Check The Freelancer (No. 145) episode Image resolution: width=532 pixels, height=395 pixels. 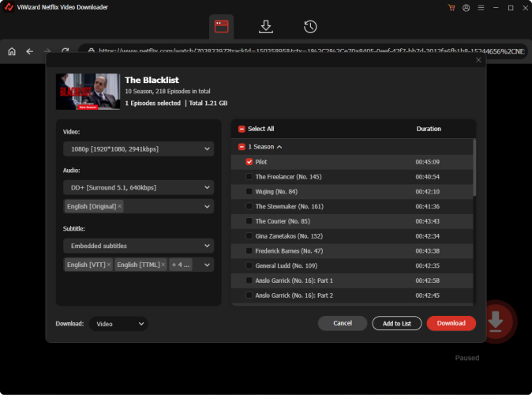tap(249, 177)
